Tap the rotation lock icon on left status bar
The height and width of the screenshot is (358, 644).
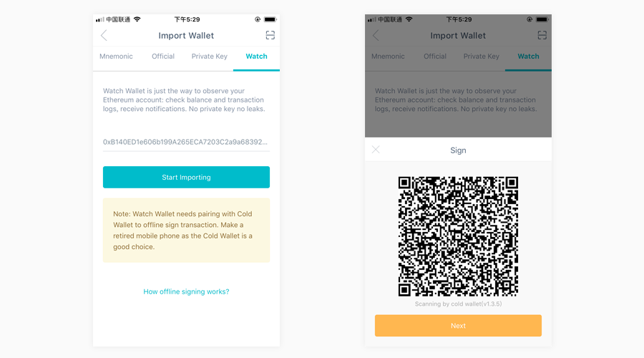(x=258, y=19)
